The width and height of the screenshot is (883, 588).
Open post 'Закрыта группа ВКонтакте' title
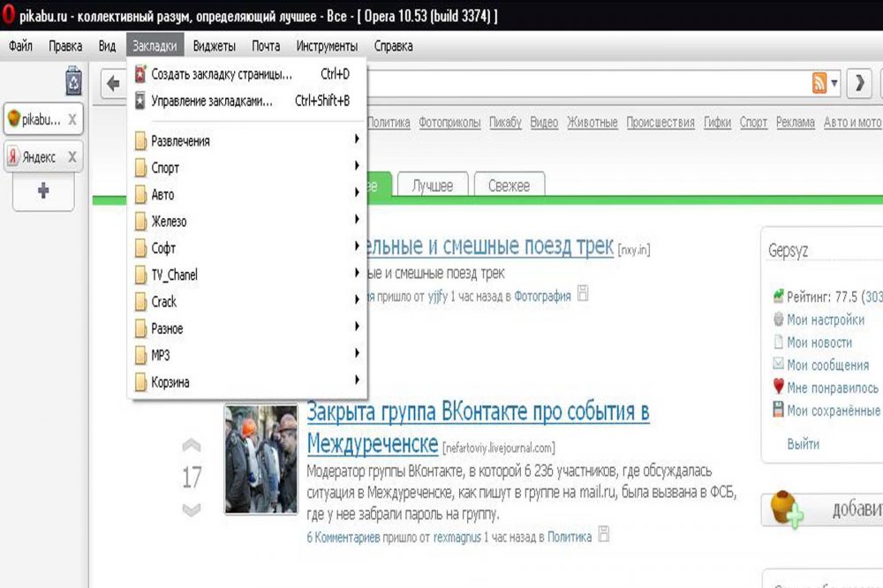click(x=478, y=428)
